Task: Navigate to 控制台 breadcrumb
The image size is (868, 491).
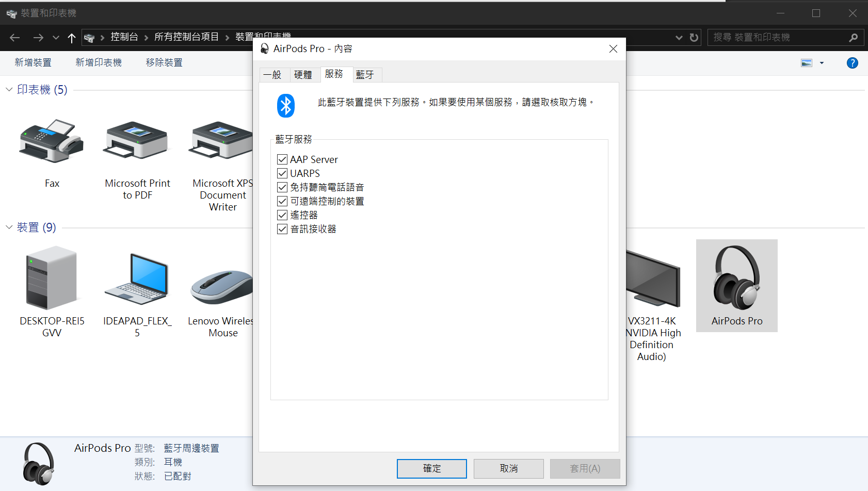Action: point(124,37)
